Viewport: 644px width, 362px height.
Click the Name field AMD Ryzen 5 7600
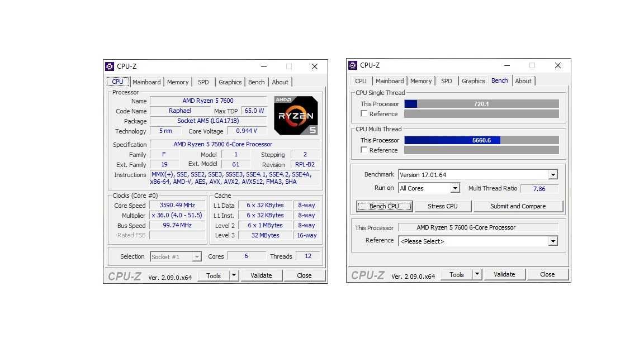[x=208, y=101]
